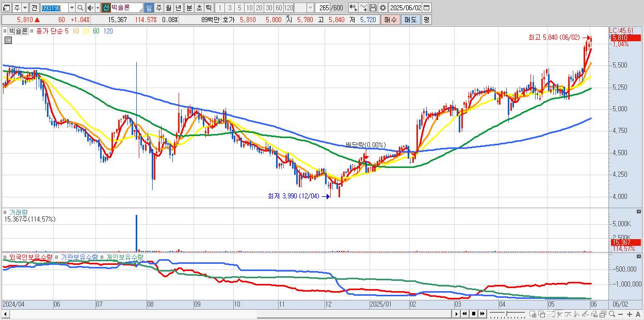Screen dimensions: 644x320
Task: Click the interval 3 button
Action: click(230, 8)
